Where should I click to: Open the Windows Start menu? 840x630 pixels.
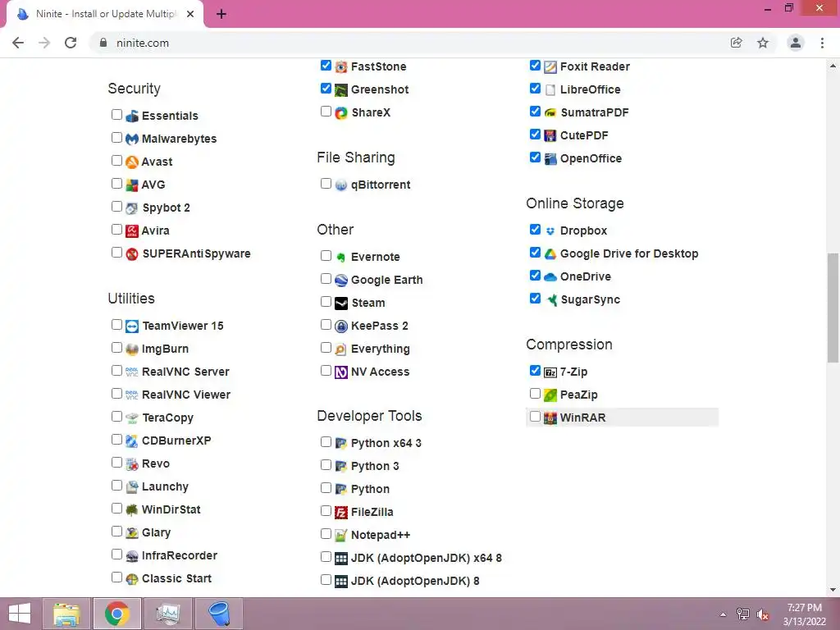20,614
